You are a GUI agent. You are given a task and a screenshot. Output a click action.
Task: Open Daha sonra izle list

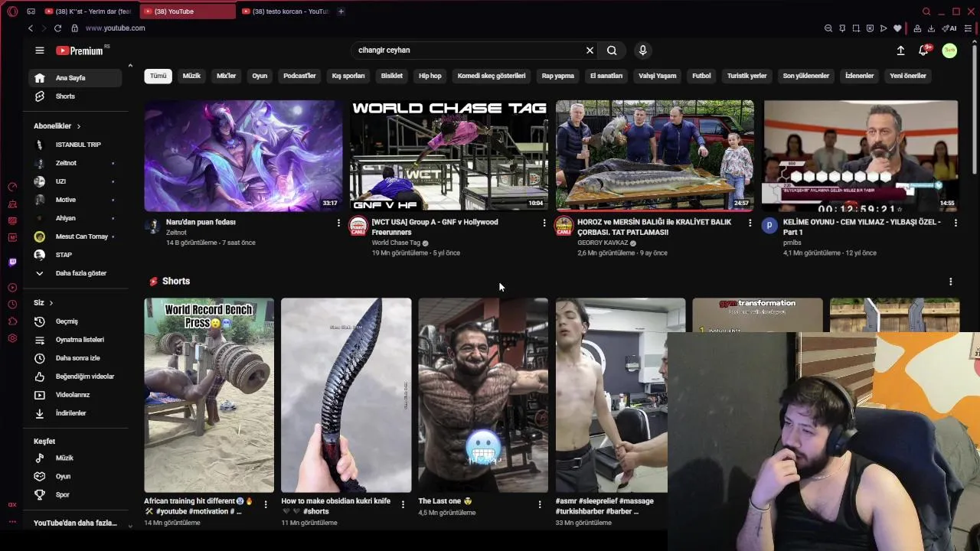(x=75, y=358)
